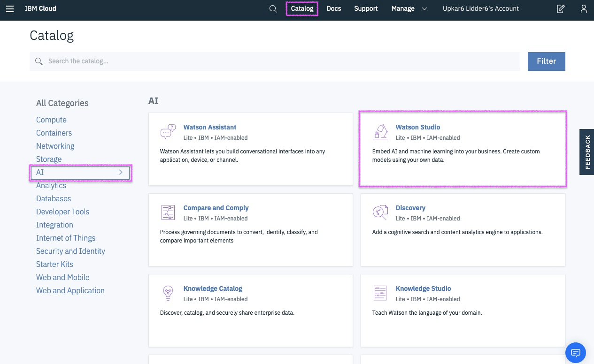Click the FEEDBACK side tab
The height and width of the screenshot is (364, 594).
(x=587, y=152)
